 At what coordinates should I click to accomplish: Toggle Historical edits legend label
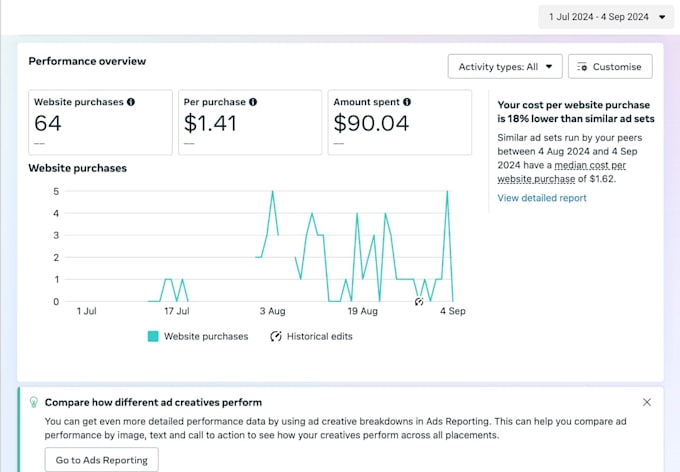[x=320, y=336]
